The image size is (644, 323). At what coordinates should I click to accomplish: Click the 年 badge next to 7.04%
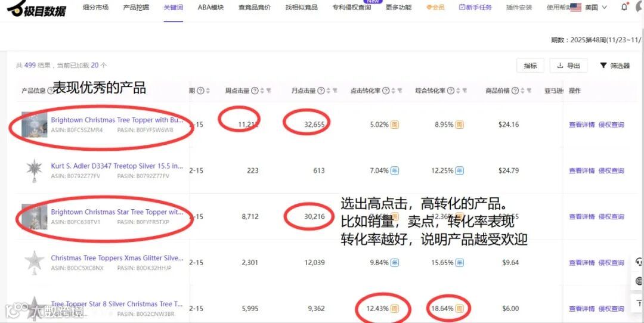pos(394,170)
